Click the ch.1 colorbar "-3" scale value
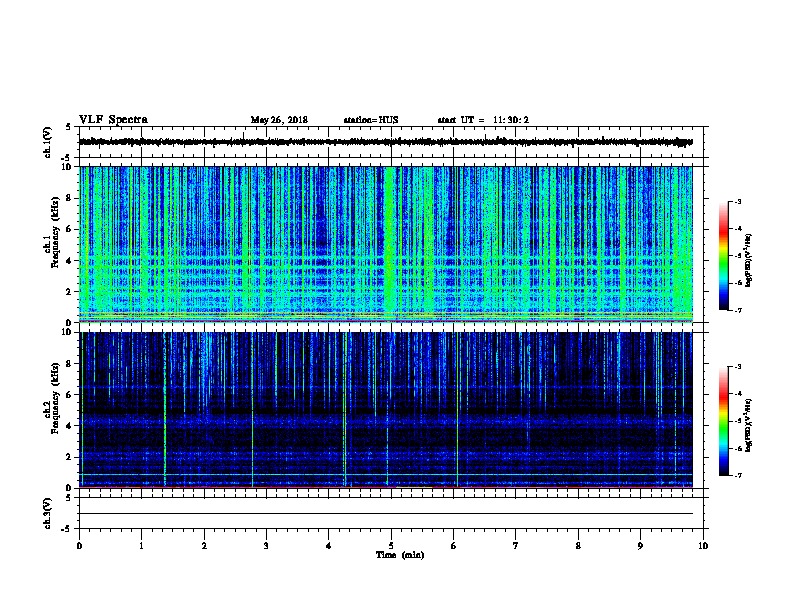Screen dimensions: 792x612 (738, 201)
